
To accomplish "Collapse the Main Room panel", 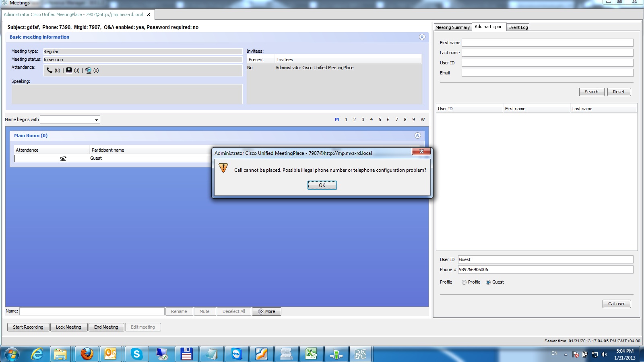I will click(417, 136).
